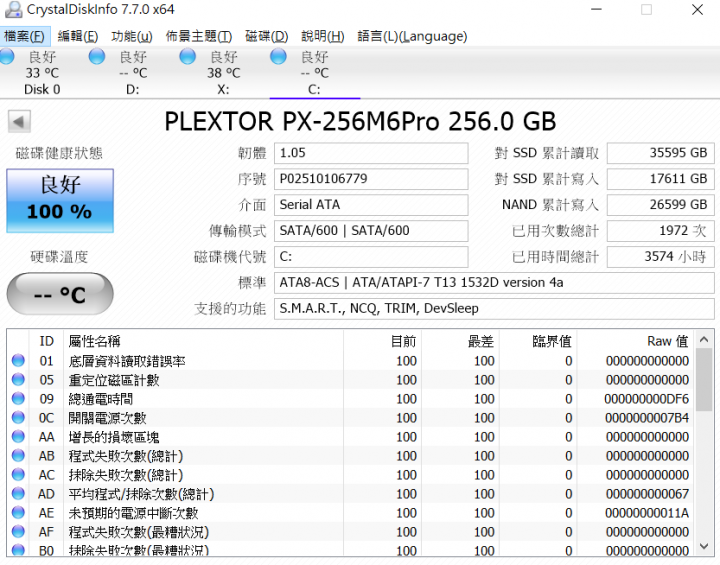Click raw value 00000000011A
720x565 pixels.
tap(647, 513)
